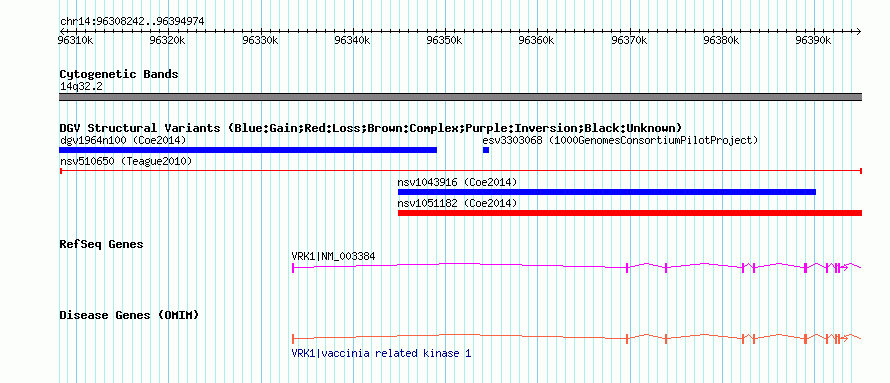Click the dgv1964n100 blue gain variant bar

coord(248,150)
